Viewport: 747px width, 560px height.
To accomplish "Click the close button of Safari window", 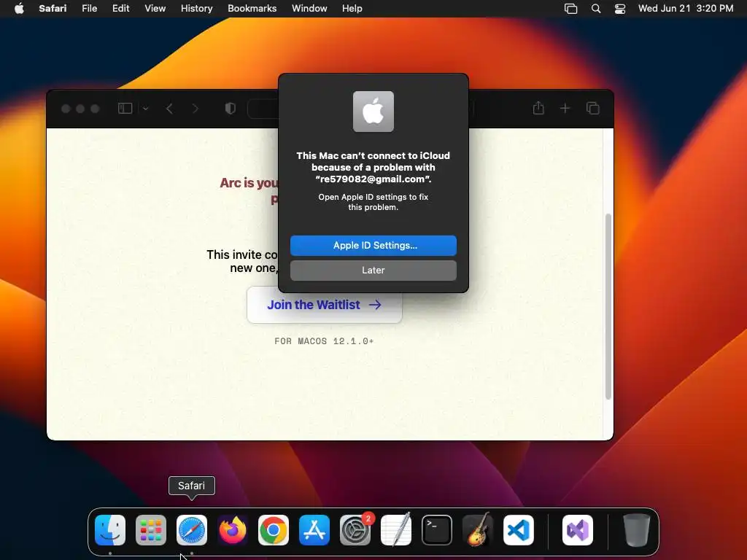I will click(66, 109).
